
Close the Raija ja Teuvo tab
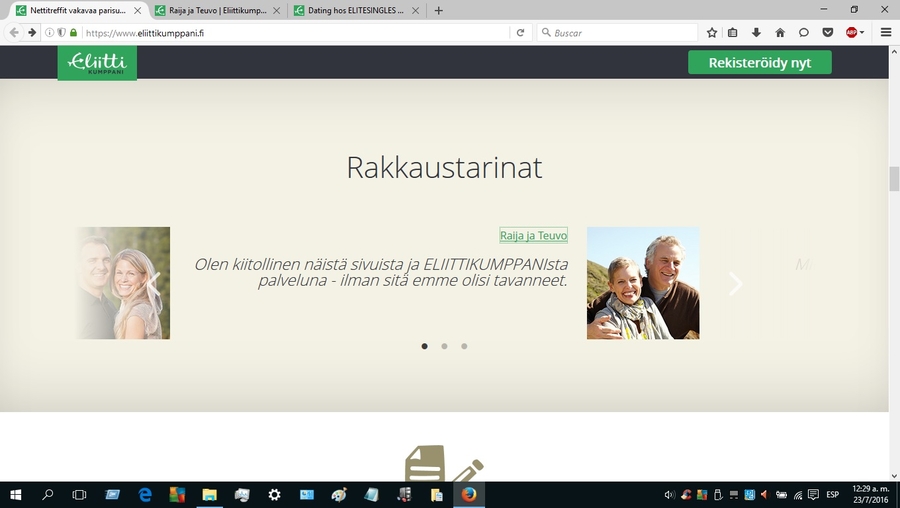click(x=277, y=10)
